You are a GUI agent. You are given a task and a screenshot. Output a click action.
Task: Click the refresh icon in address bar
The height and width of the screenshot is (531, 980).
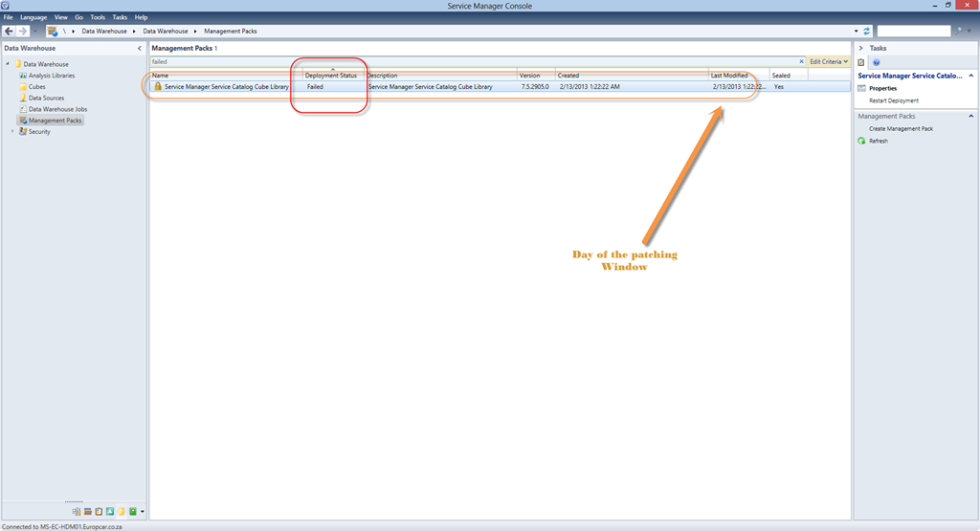coord(867,31)
